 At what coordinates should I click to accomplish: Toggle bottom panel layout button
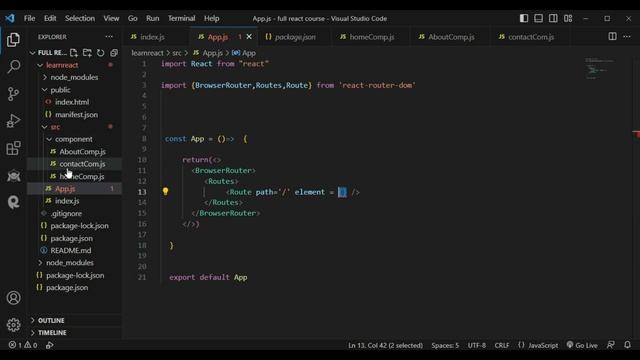coord(538,18)
